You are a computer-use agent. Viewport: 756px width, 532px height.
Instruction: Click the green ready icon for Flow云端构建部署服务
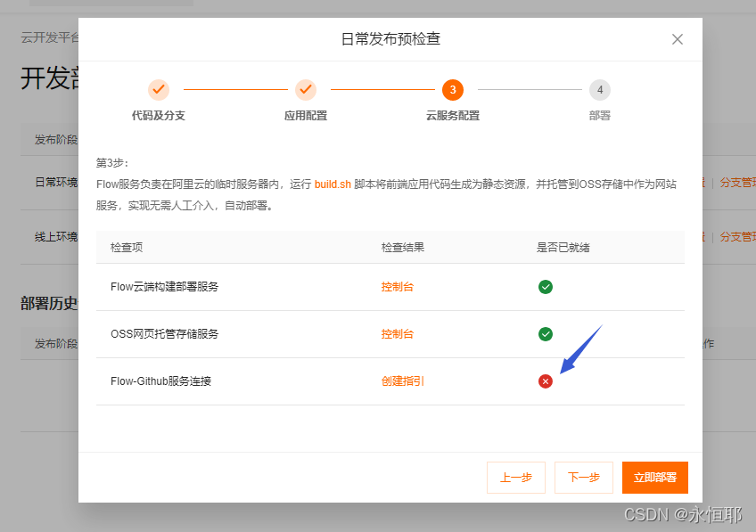coord(546,287)
